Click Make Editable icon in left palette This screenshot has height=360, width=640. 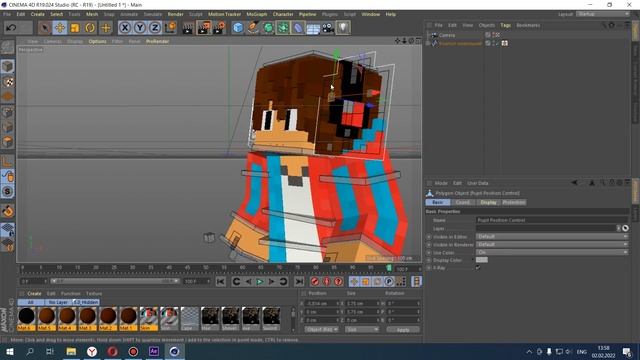pos(7,47)
